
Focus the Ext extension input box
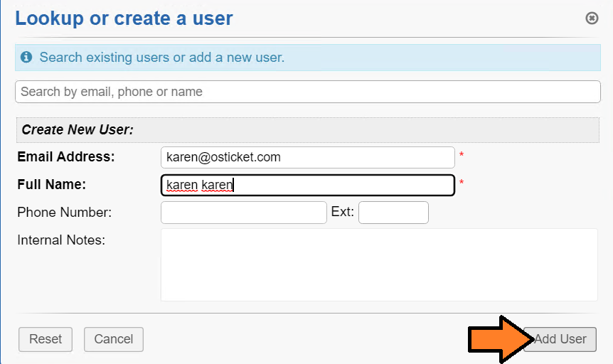pyautogui.click(x=393, y=213)
